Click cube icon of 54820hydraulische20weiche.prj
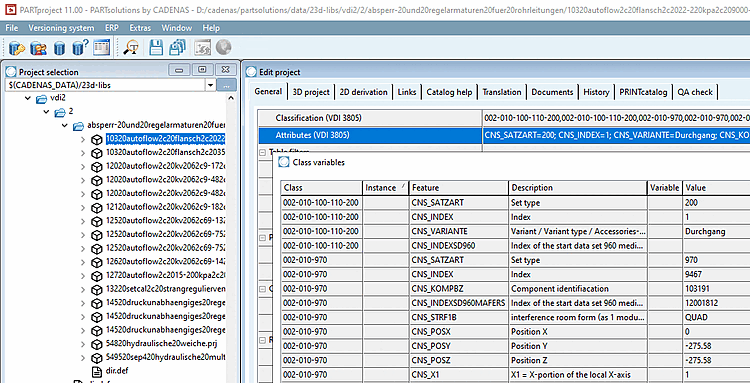 (97, 344)
